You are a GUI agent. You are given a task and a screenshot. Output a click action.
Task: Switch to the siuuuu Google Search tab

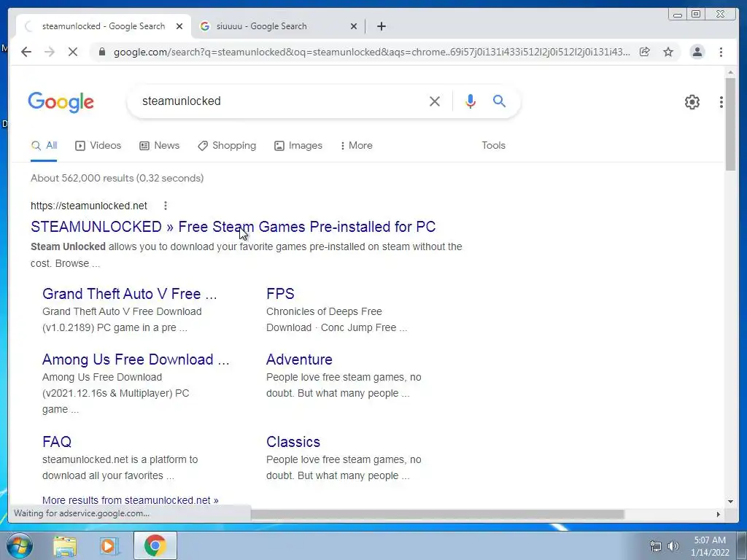[279, 26]
